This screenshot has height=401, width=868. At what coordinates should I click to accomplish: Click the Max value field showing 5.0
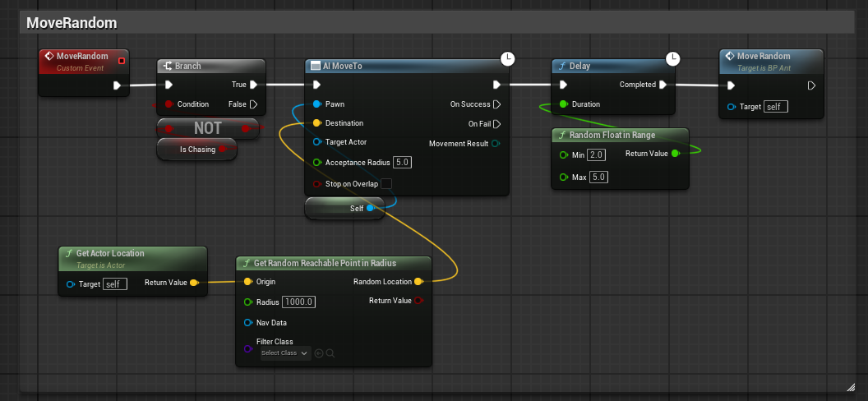pyautogui.click(x=598, y=177)
